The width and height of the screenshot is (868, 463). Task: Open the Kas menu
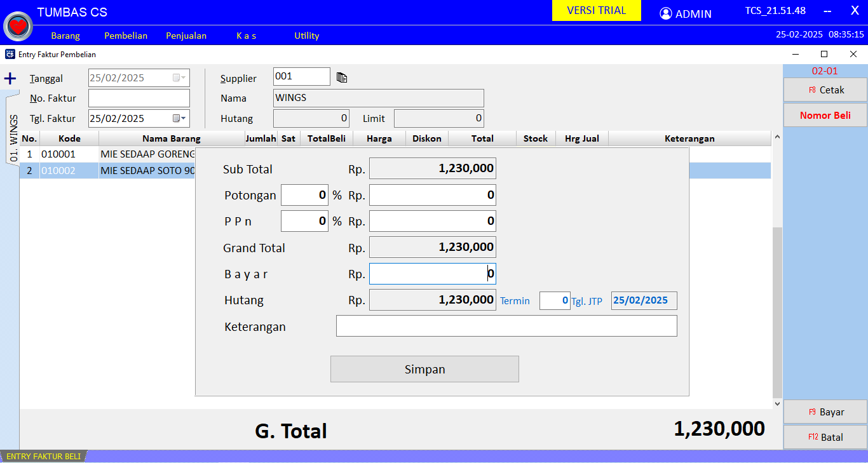pos(246,36)
